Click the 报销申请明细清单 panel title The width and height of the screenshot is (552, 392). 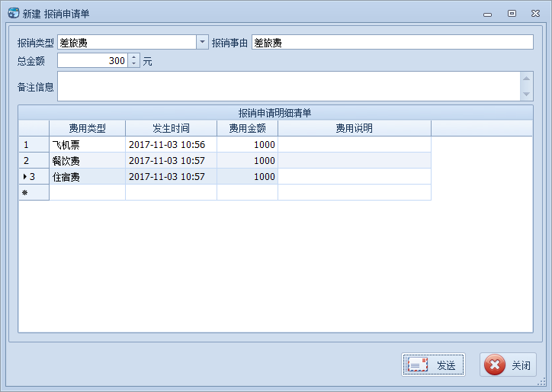pos(275,113)
